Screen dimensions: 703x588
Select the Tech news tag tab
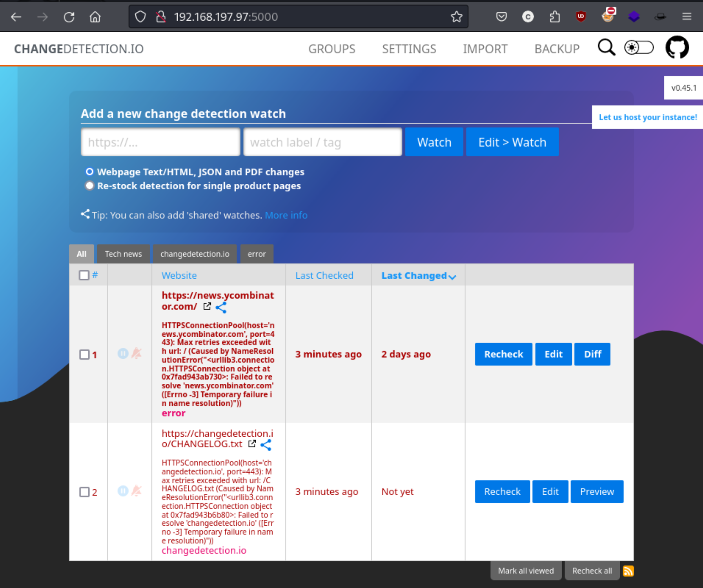(x=124, y=254)
